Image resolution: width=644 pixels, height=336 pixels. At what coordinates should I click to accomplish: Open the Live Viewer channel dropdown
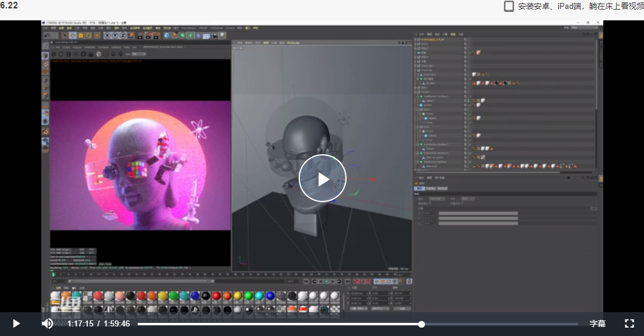[139, 54]
